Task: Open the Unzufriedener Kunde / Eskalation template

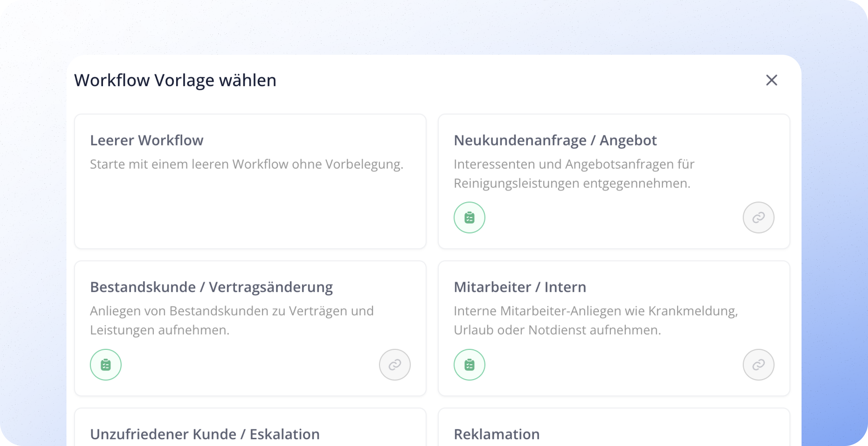Action: 250,432
